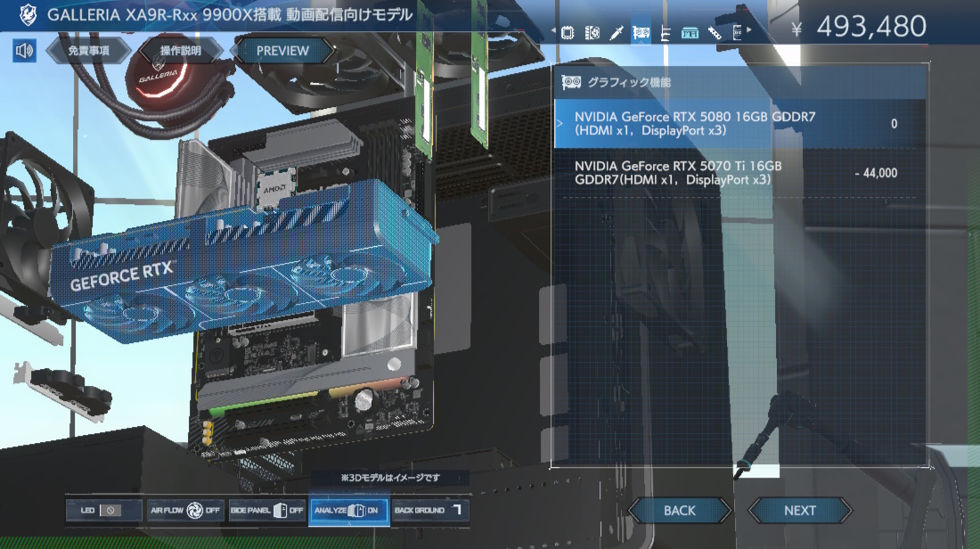
Task: Mute sound with the speaker icon
Action: (24, 51)
